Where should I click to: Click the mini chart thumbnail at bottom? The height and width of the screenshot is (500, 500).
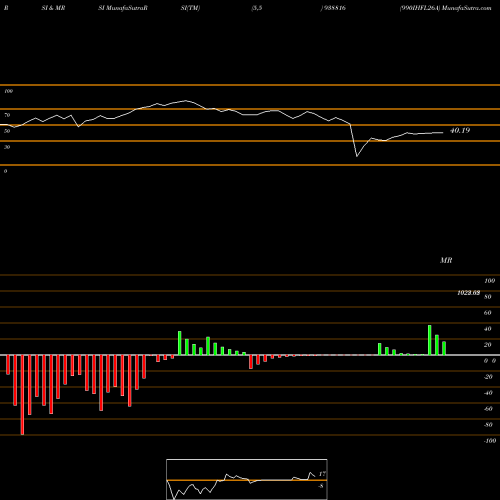coord(247,479)
